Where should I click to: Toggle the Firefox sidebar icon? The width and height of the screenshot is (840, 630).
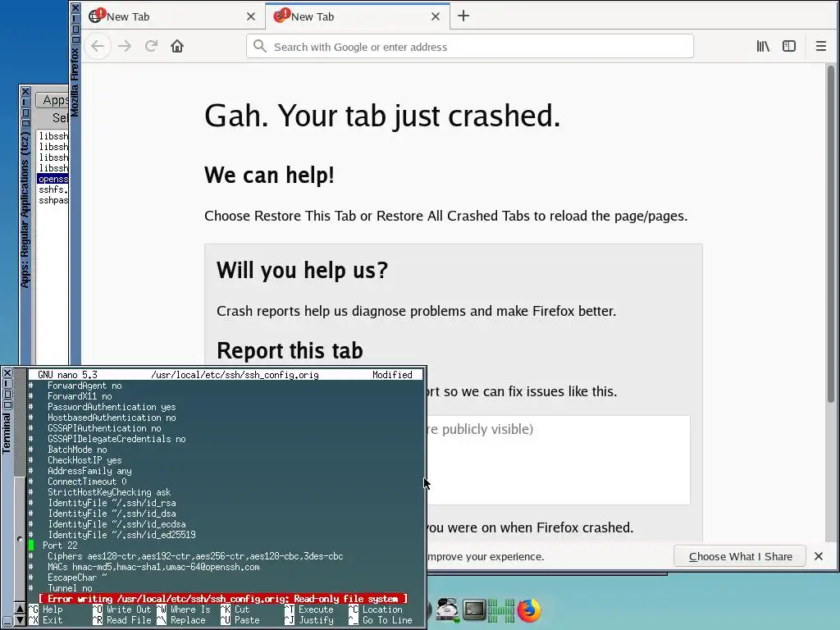point(789,47)
